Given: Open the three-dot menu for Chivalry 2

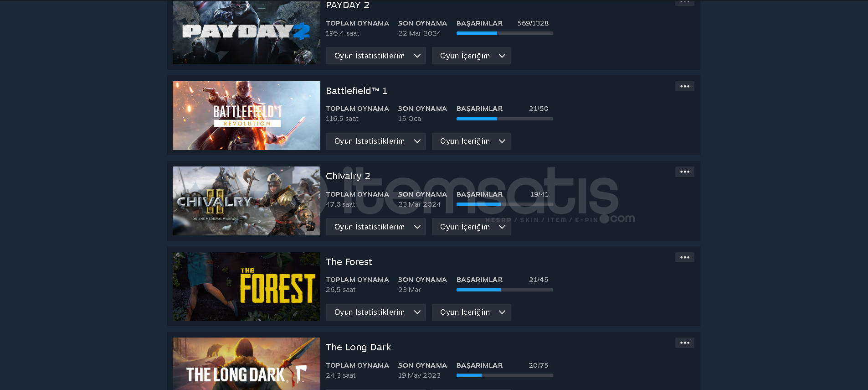Looking at the screenshot, I should click(684, 172).
